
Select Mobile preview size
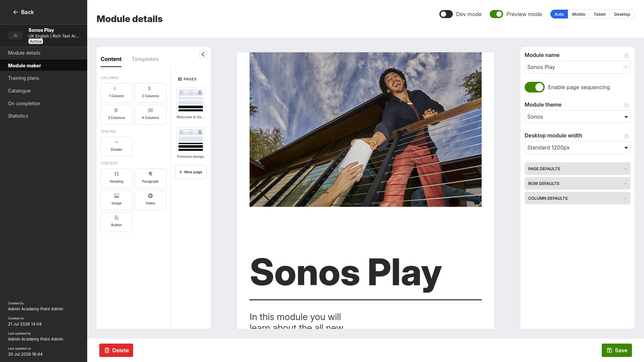[x=579, y=14]
